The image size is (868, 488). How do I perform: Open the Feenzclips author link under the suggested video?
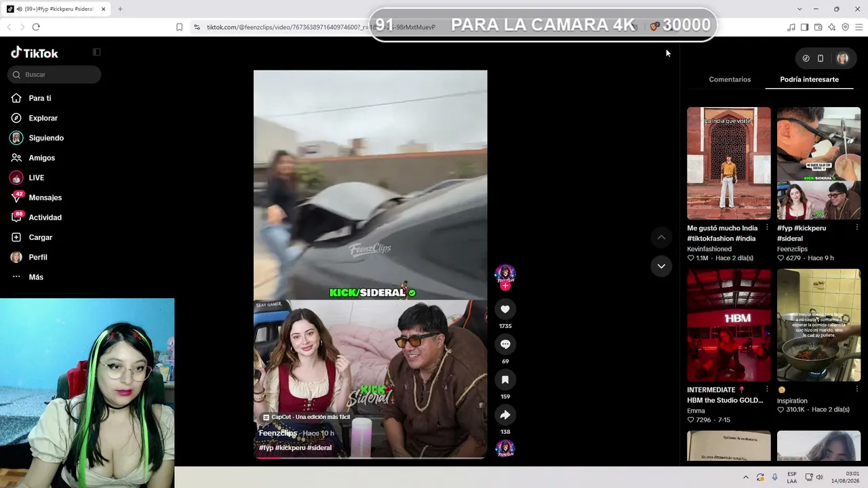[x=792, y=249]
